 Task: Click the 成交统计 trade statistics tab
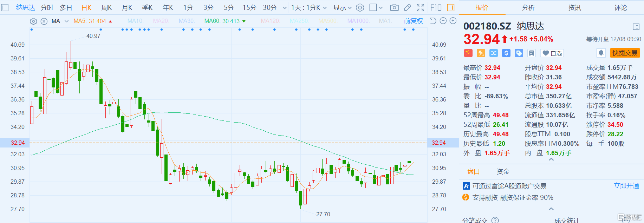tap(567, 220)
